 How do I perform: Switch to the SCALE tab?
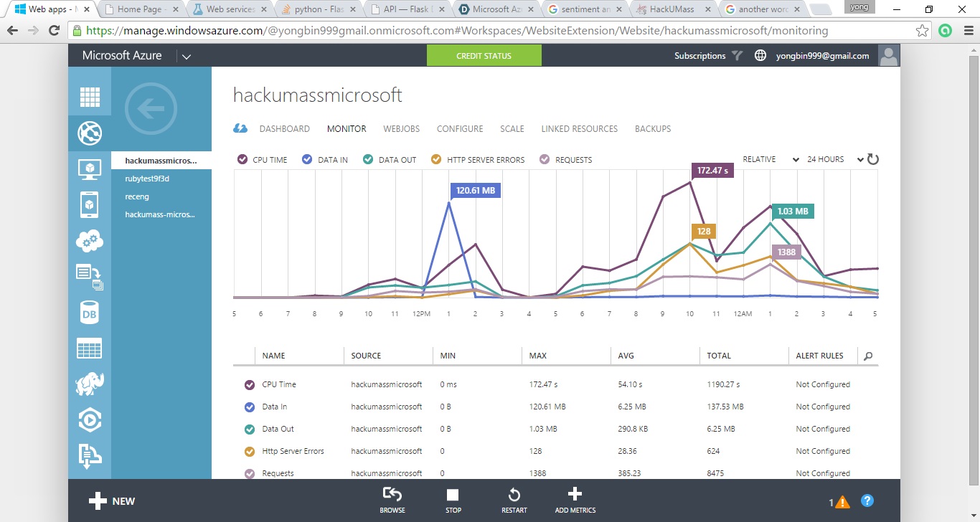[512, 129]
